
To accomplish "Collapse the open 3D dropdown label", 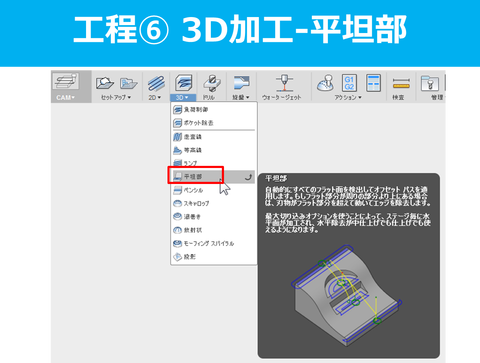I will (x=182, y=97).
